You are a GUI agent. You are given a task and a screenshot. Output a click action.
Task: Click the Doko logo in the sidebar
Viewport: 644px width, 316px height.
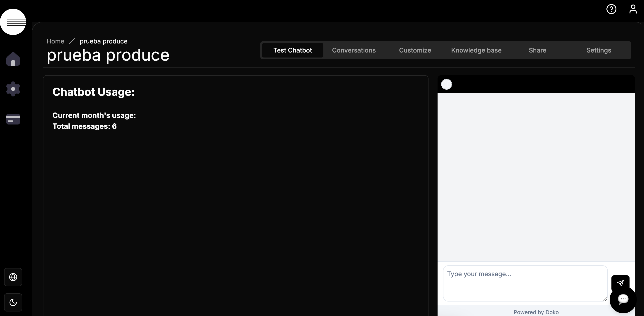pyautogui.click(x=13, y=22)
